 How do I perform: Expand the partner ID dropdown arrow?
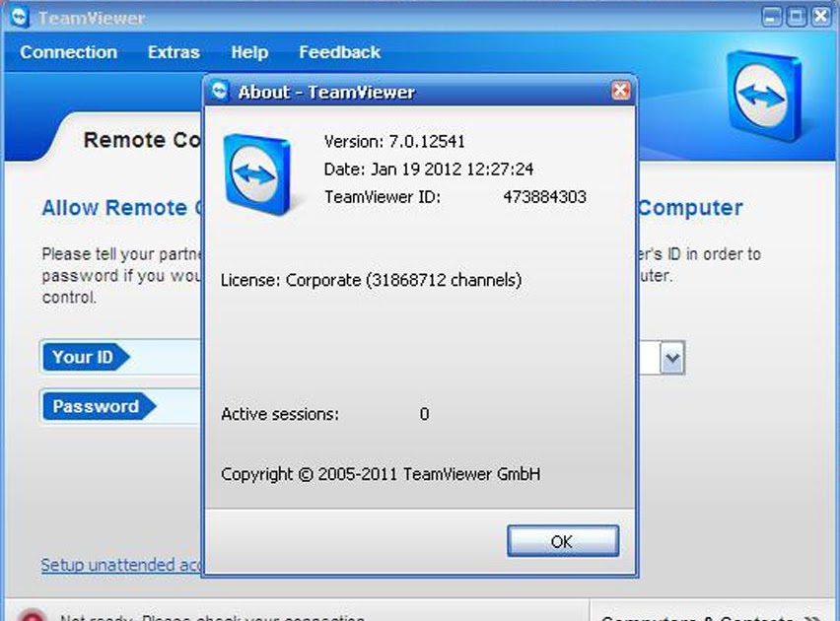tap(672, 358)
